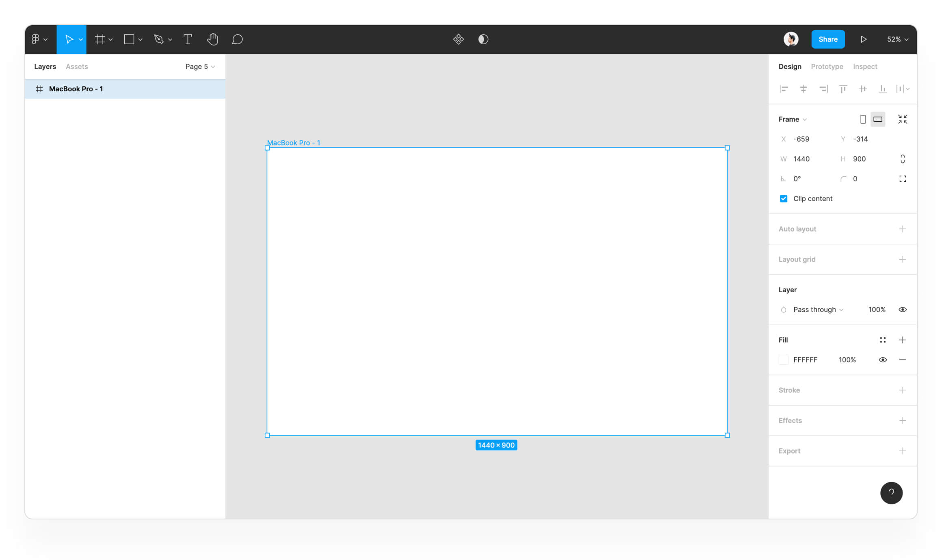Switch to the Prototype tab
The height and width of the screenshot is (560, 942).
827,67
